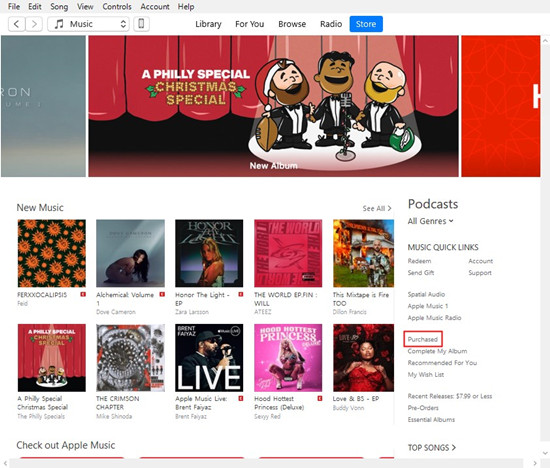550x468 pixels.
Task: Click the artist name Feid
Action: [22, 303]
